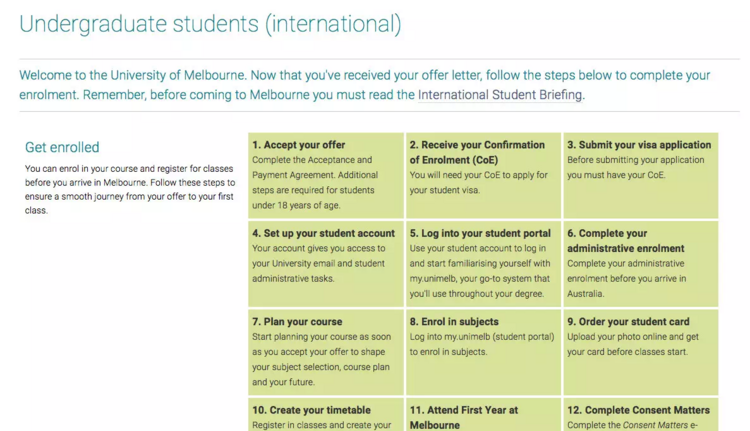Click 'Upload your photo online' description text

pos(633,344)
